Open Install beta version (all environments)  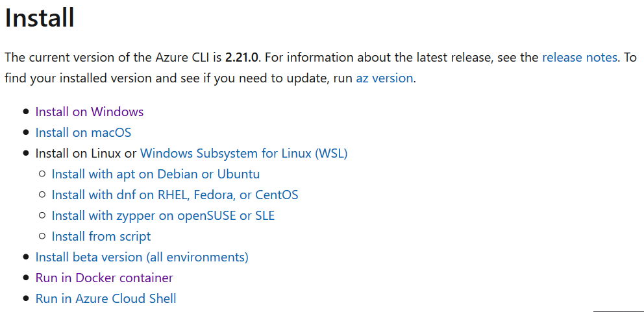[x=142, y=257]
